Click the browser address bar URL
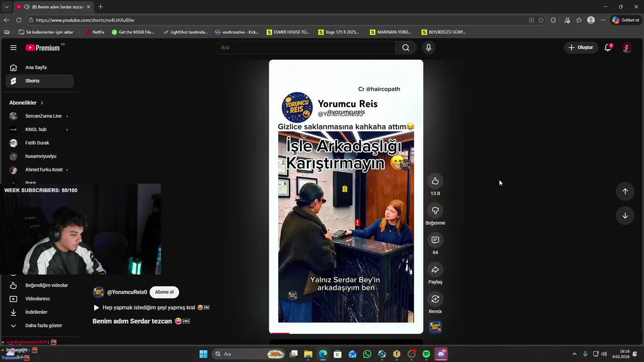644x362 pixels. pyautogui.click(x=85, y=20)
